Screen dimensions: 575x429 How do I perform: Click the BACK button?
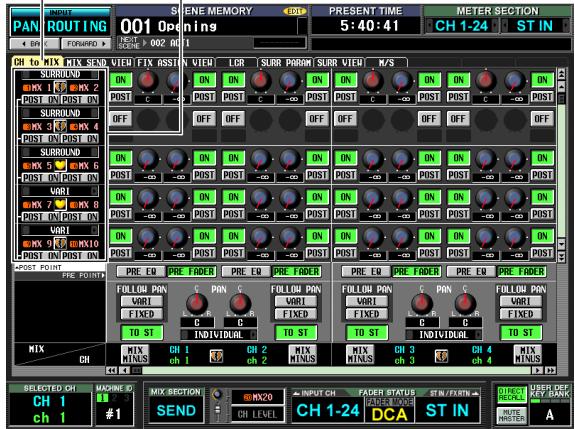34,44
